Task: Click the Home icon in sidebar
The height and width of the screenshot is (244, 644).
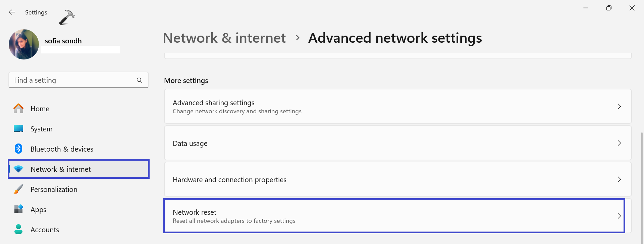Action: (x=18, y=109)
